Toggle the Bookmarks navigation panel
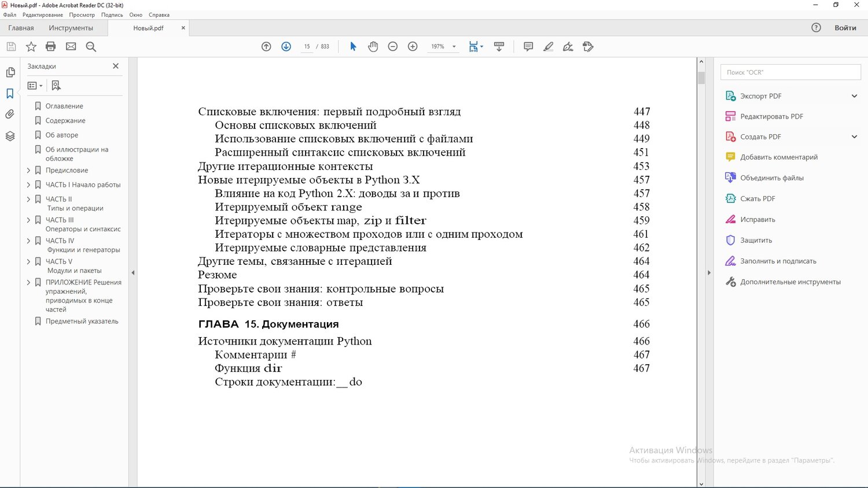The height and width of the screenshot is (488, 868). [10, 94]
